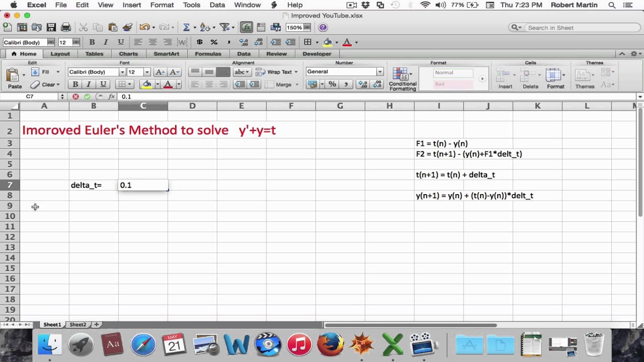Screen dimensions: 644x362
Task: Toggle top vertical alignment in ribbon
Action: [195, 72]
